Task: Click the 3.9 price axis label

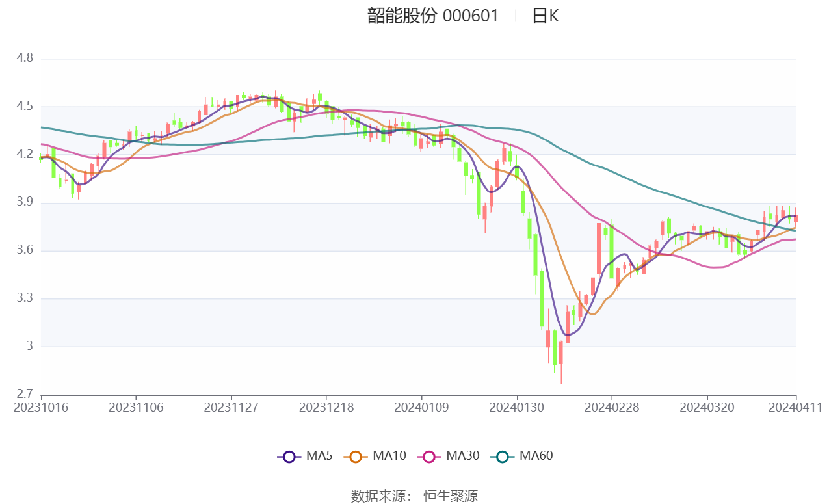Action: pos(25,203)
